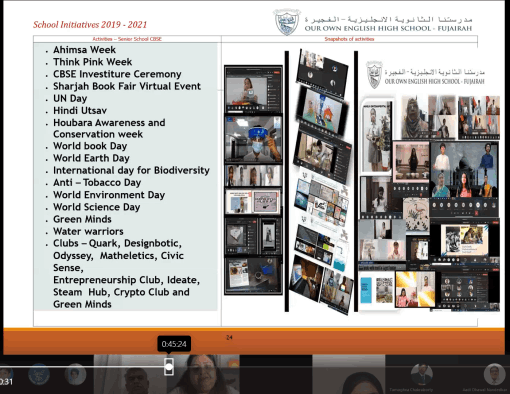Select the 'Snapshots of activities' column header
The image size is (510, 394).
click(349, 39)
